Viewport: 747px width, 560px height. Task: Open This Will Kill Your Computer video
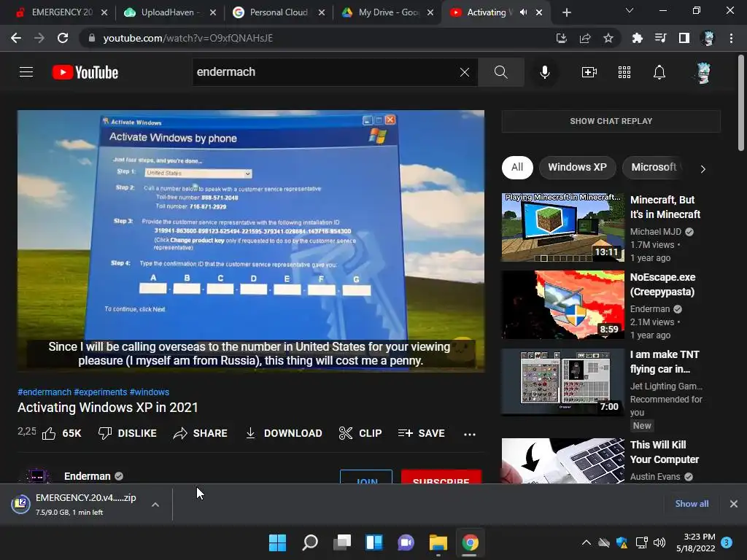tap(664, 452)
